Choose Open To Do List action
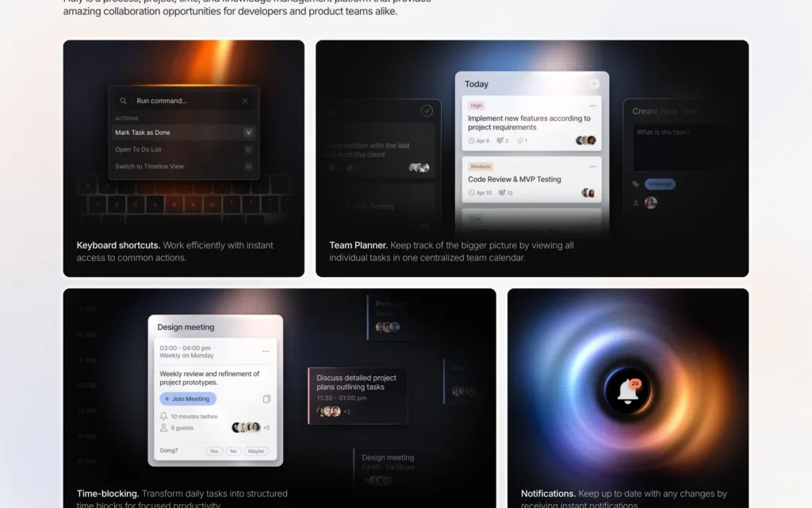Screen dimensions: 812x508 pos(184,149)
